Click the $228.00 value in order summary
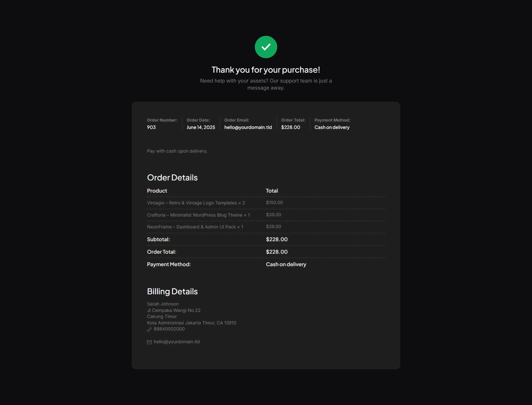 click(x=291, y=127)
